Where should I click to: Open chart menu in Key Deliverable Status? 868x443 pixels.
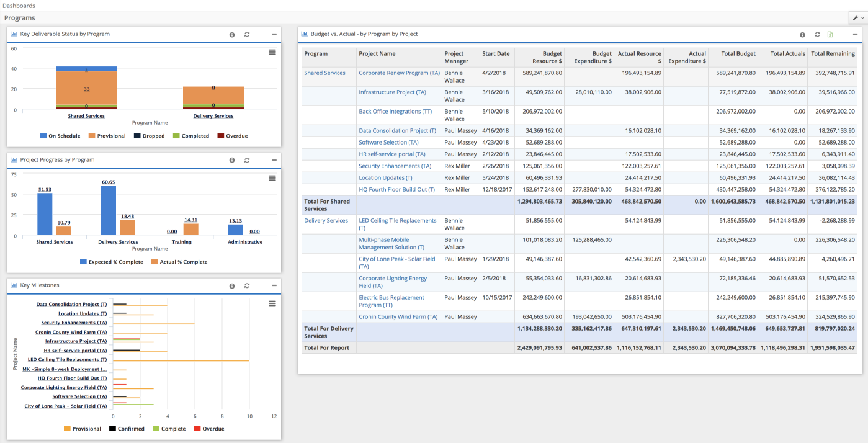(x=272, y=52)
